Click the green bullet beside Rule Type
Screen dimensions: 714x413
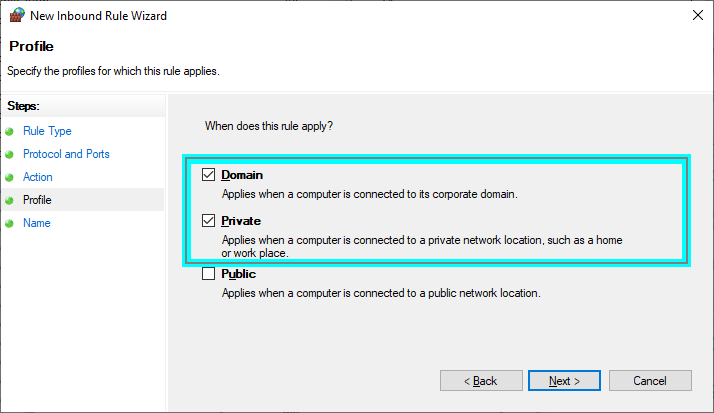pyautogui.click(x=10, y=132)
